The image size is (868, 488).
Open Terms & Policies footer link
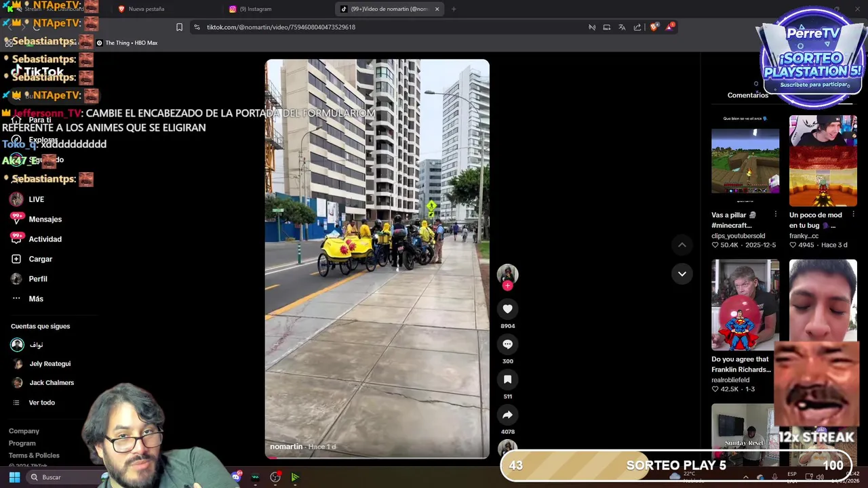[34, 455]
